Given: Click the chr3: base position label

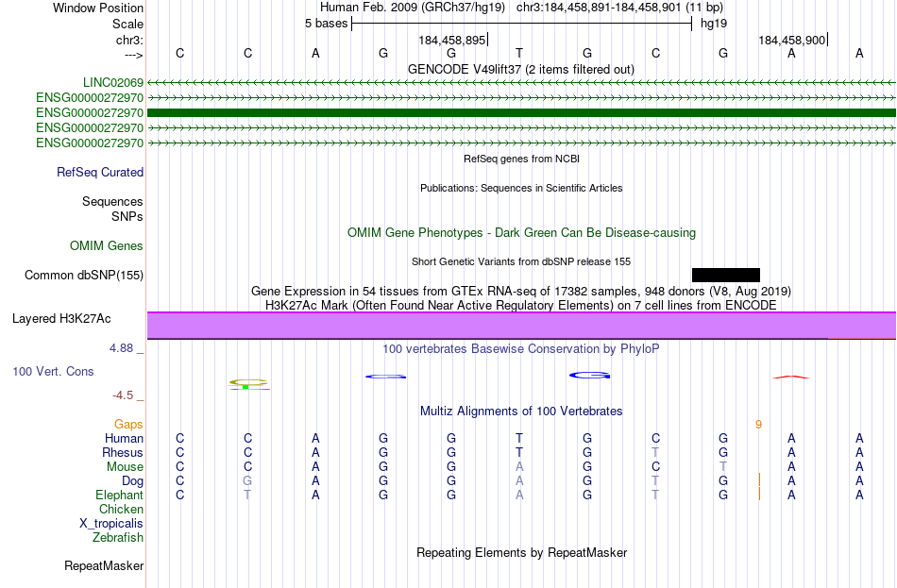Looking at the screenshot, I should click(x=129, y=40).
